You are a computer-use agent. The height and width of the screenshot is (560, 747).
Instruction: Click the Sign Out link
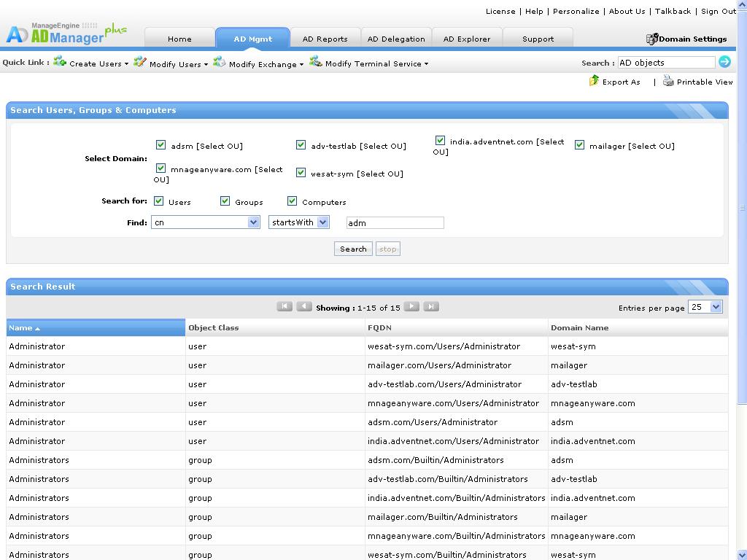point(719,11)
